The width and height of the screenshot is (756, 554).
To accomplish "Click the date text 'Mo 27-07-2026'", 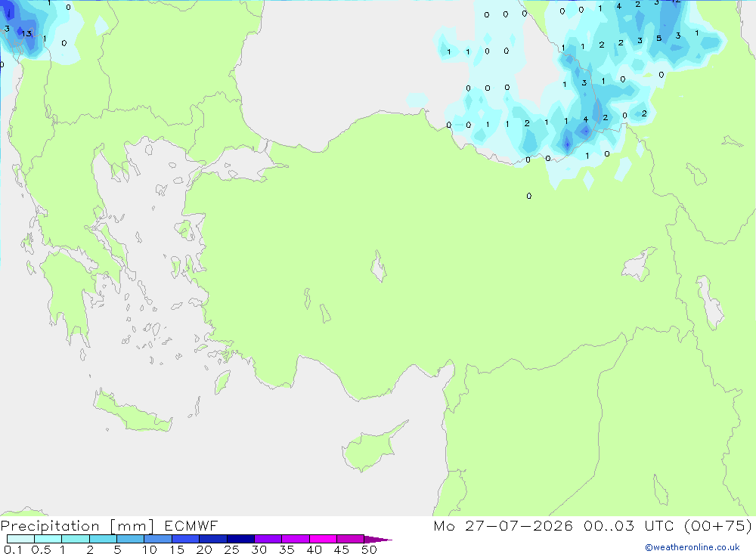I will tap(503, 525).
